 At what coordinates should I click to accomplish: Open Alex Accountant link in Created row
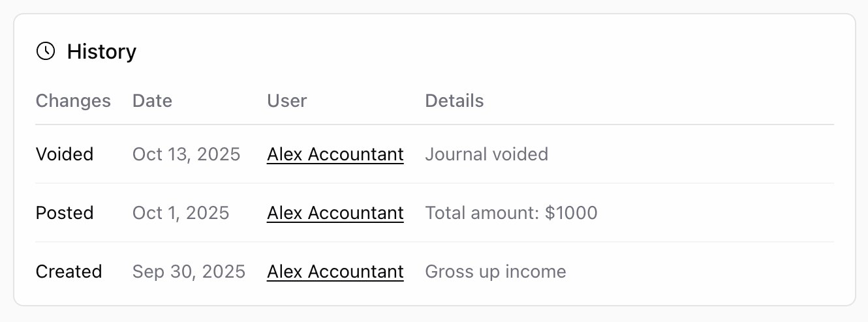(335, 272)
